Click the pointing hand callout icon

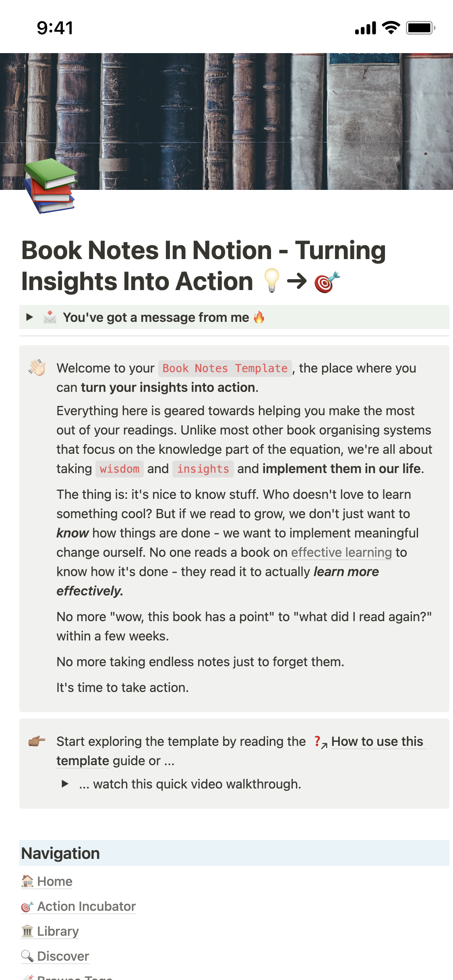click(x=37, y=741)
